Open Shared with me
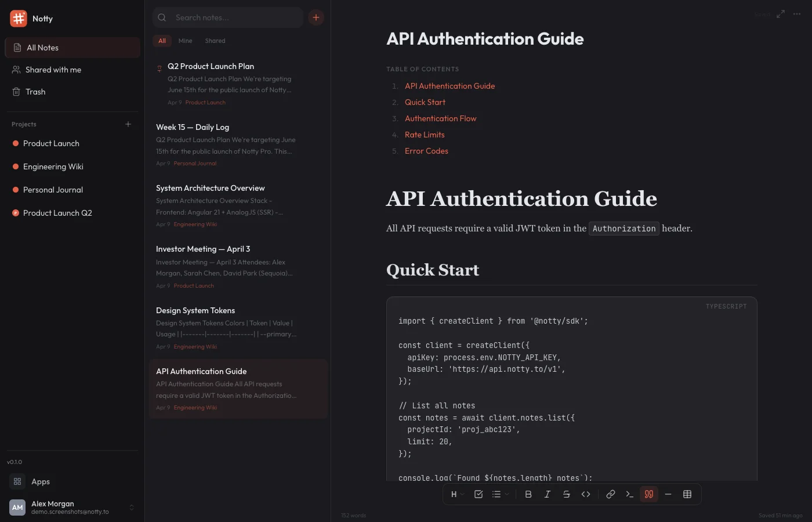The image size is (812, 522). 72,70
